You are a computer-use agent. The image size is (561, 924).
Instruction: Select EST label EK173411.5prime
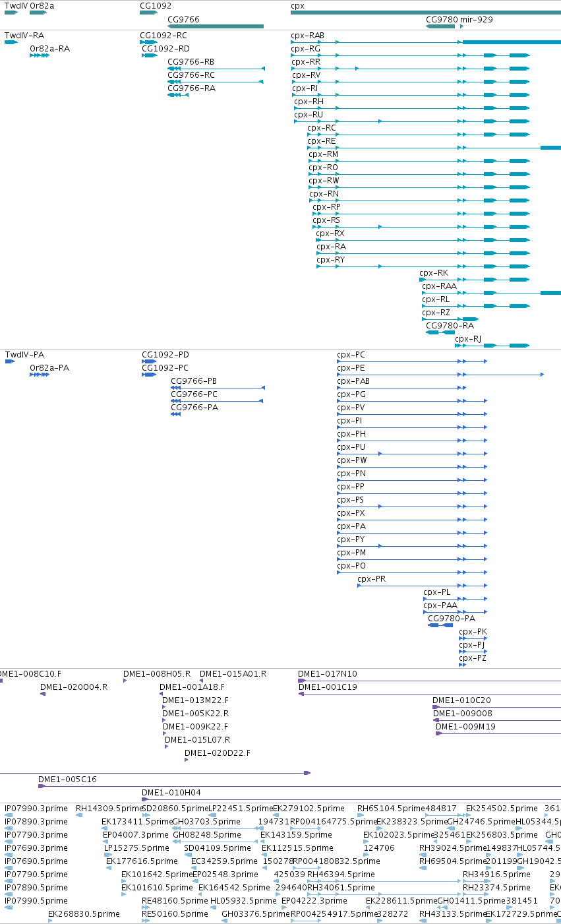tap(136, 822)
